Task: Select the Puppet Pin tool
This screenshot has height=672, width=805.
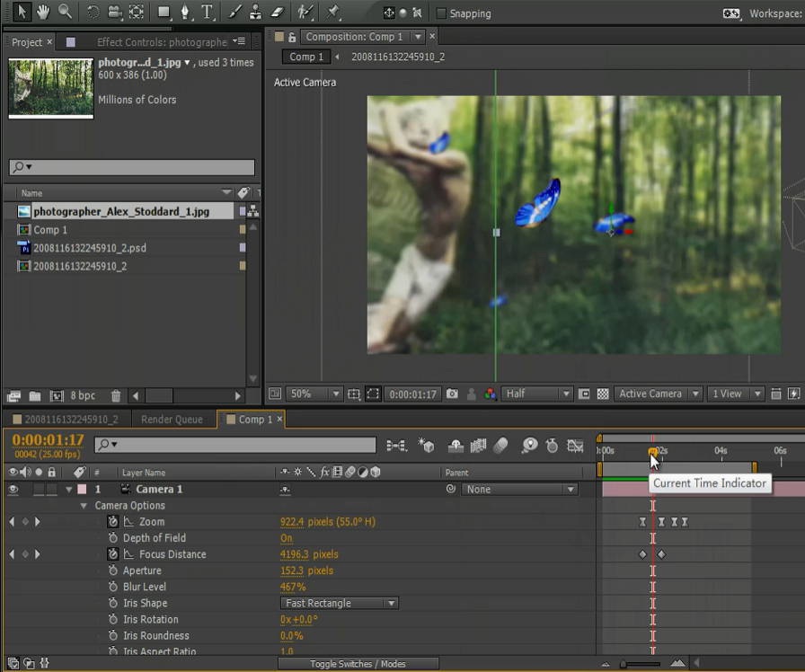Action: pos(333,12)
